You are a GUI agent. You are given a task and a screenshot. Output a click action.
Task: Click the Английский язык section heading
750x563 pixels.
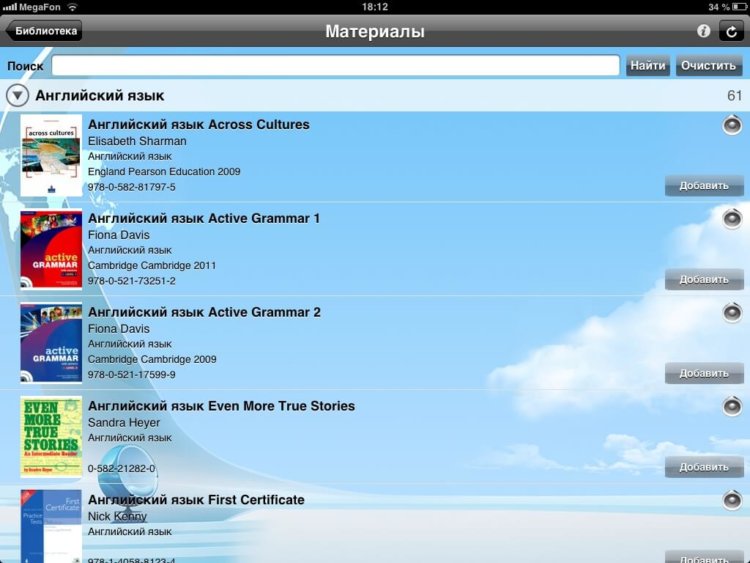[100, 96]
